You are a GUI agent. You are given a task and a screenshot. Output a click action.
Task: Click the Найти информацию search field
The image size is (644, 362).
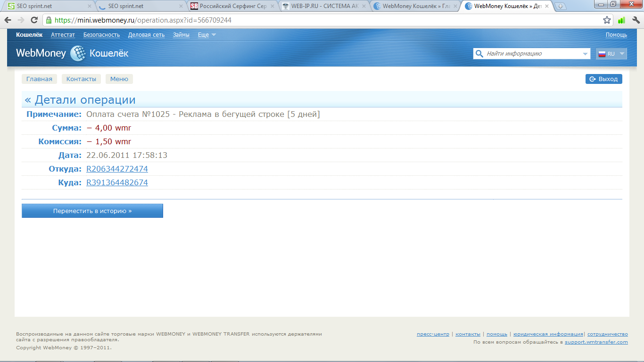coord(533,54)
